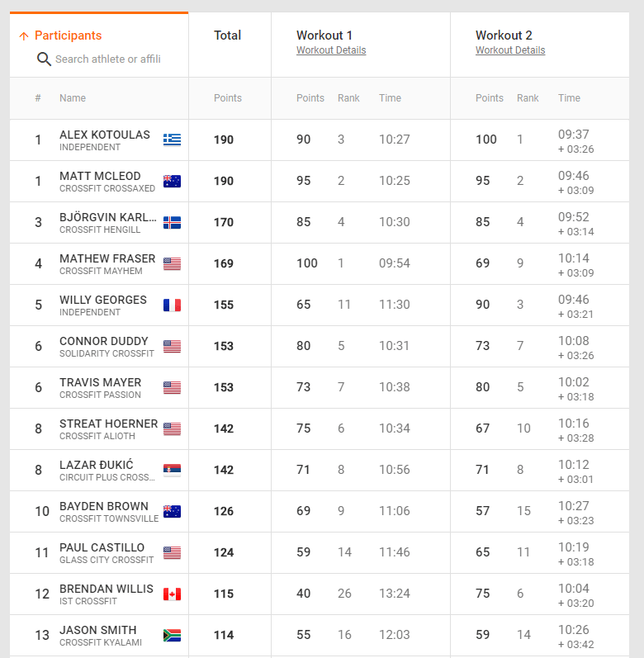Screen dimensions: 644x658
Task: Click the Name column header
Action: [x=73, y=98]
